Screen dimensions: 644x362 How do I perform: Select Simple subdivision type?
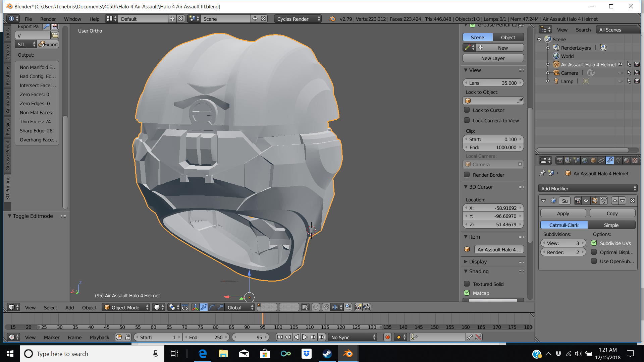click(611, 225)
